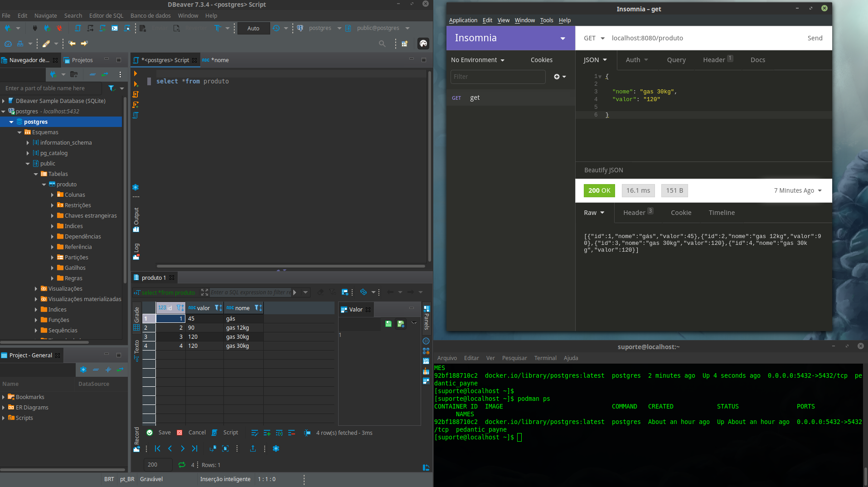The height and width of the screenshot is (487, 868).
Task: Open the No Environment dropdown
Action: (477, 60)
